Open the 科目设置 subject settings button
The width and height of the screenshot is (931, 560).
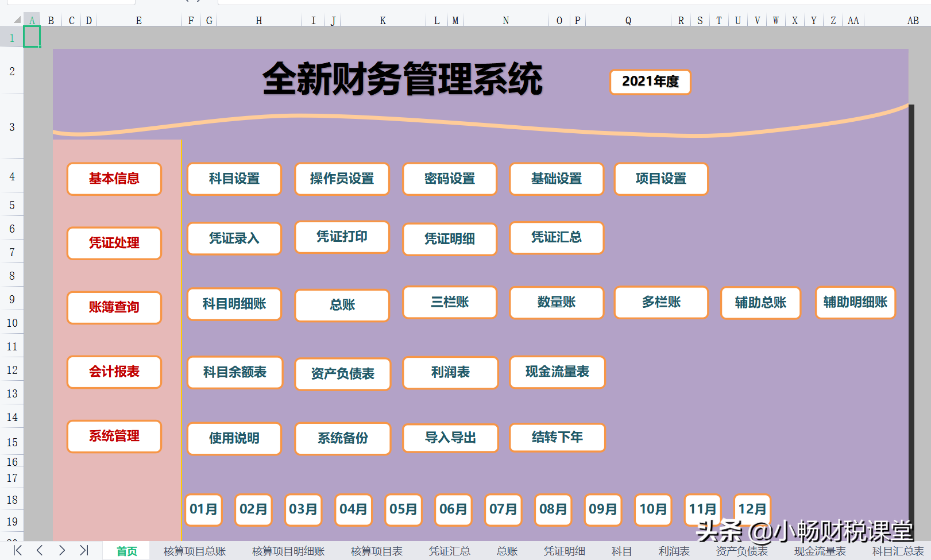click(x=234, y=179)
